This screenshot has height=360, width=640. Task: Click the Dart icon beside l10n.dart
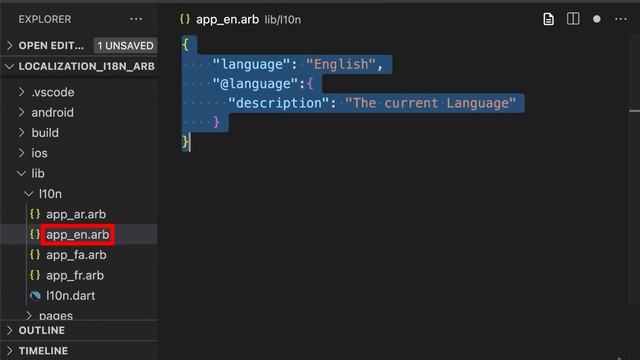point(35,296)
